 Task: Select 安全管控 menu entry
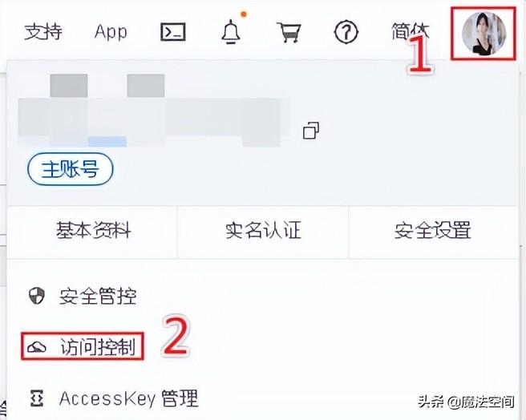pos(98,297)
